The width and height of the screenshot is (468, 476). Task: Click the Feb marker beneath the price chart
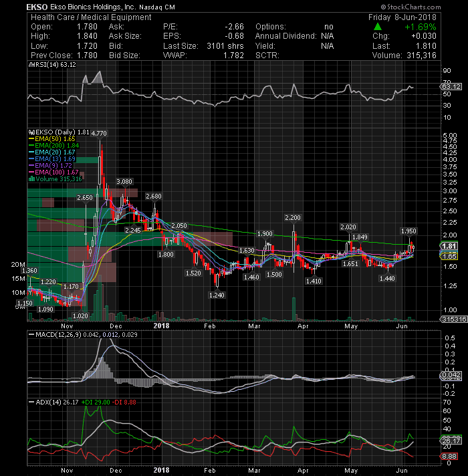(210, 326)
